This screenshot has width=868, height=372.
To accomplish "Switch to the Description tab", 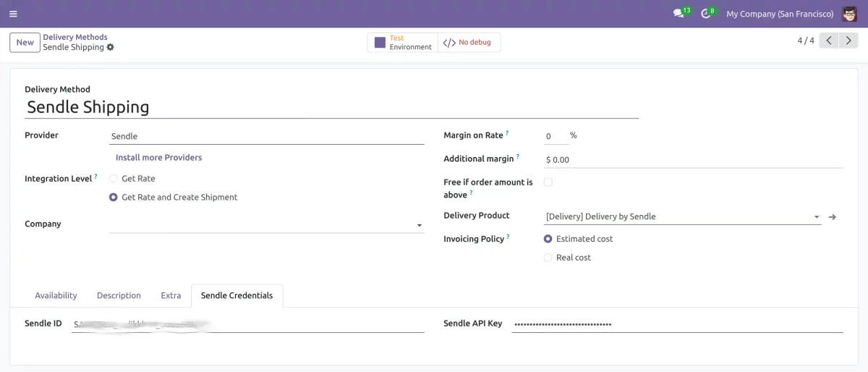I will (119, 295).
